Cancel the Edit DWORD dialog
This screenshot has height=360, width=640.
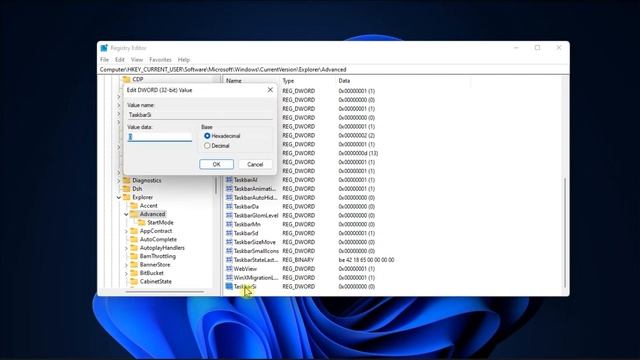coord(255,164)
